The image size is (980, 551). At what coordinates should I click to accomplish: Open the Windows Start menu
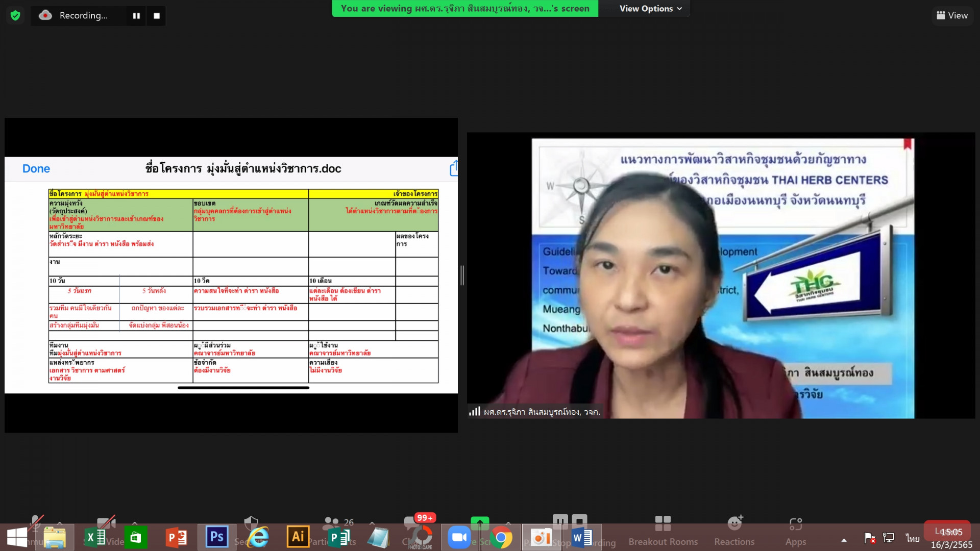point(17,538)
